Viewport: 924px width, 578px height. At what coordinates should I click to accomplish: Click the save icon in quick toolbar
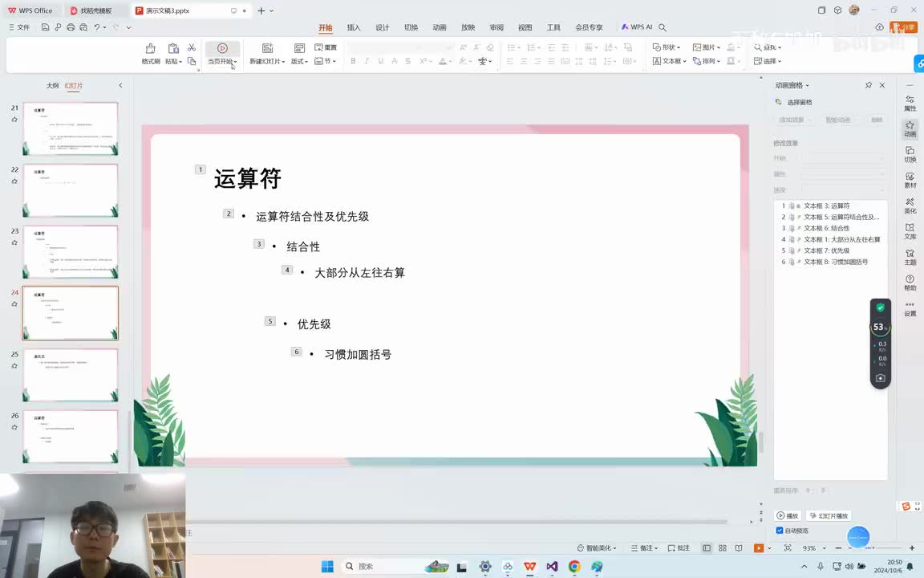pyautogui.click(x=45, y=27)
